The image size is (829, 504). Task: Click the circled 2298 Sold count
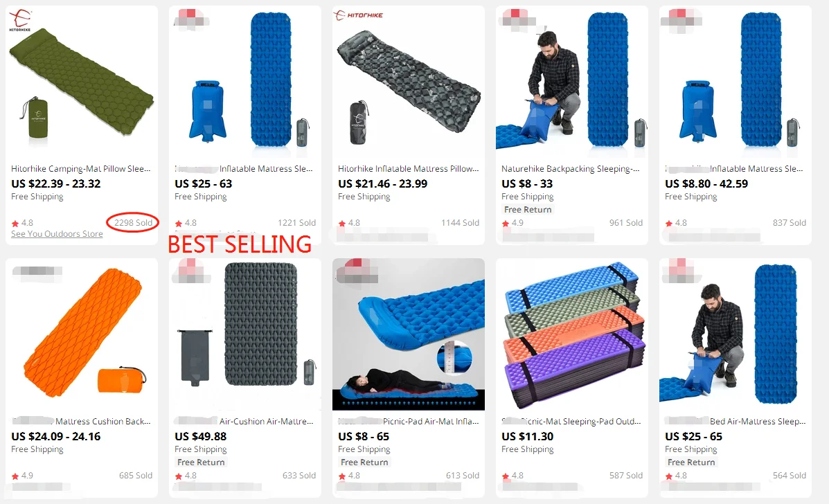click(133, 222)
